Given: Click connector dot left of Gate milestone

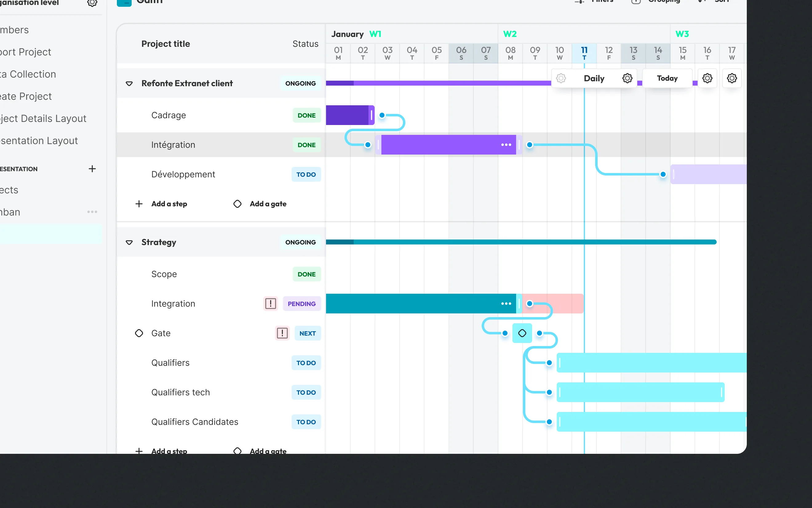Looking at the screenshot, I should [505, 333].
